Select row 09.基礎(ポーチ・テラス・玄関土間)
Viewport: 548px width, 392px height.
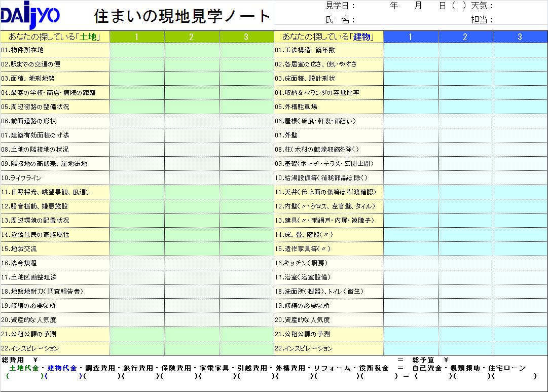328,164
